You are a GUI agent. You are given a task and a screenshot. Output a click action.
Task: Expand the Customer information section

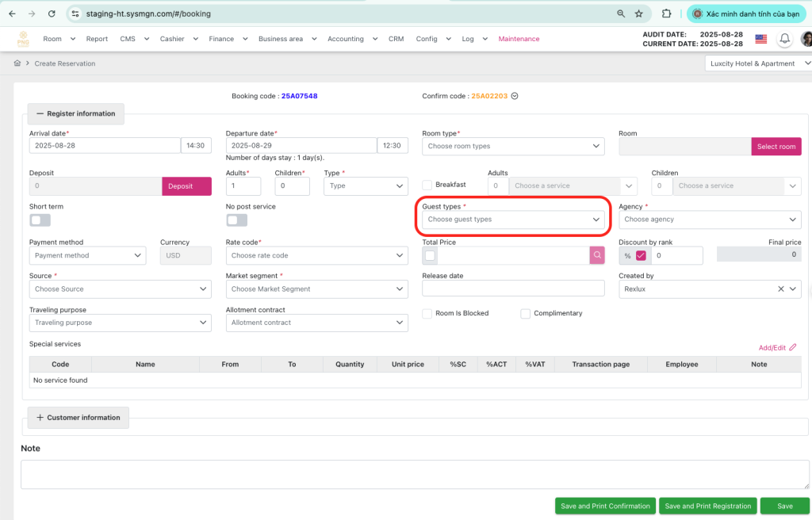pyautogui.click(x=78, y=418)
